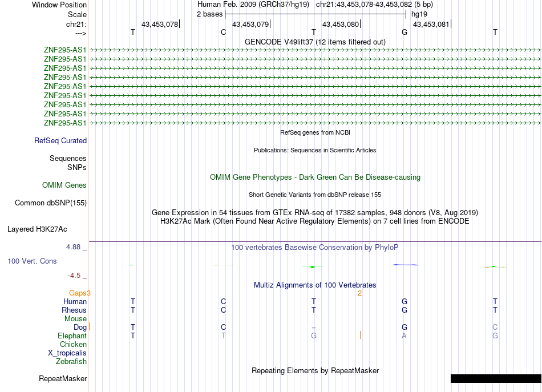Click the Zebrafish species label
The image size is (542, 392).
click(x=71, y=362)
